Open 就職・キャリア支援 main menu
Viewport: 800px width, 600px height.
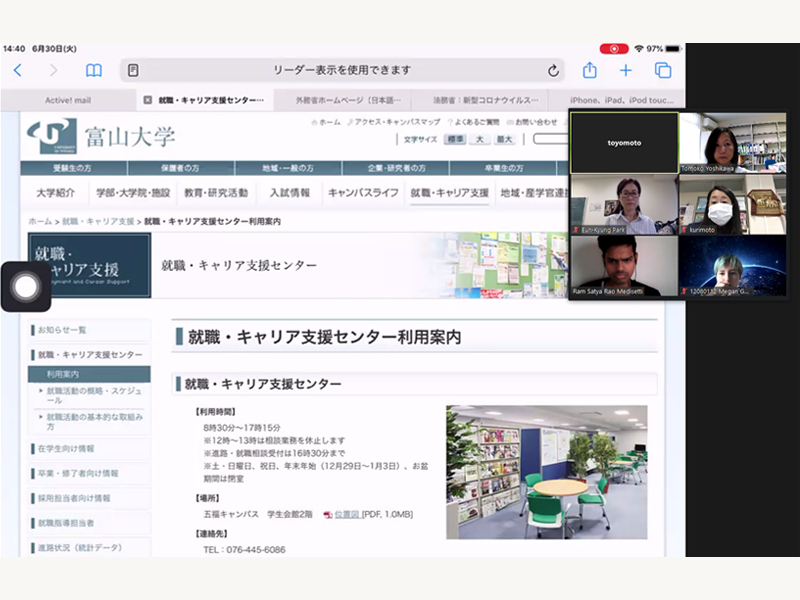(x=449, y=193)
